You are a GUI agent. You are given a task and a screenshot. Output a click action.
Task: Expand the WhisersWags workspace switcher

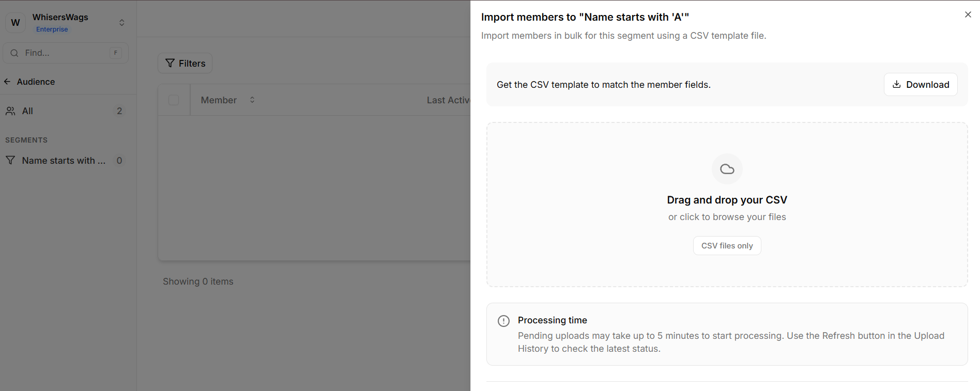[x=122, y=23]
